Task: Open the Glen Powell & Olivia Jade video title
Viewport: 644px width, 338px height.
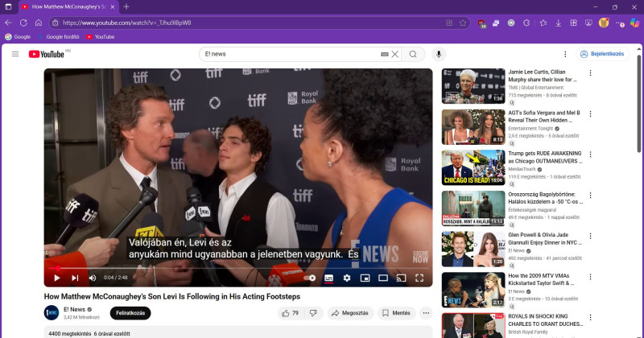Action: 545,239
